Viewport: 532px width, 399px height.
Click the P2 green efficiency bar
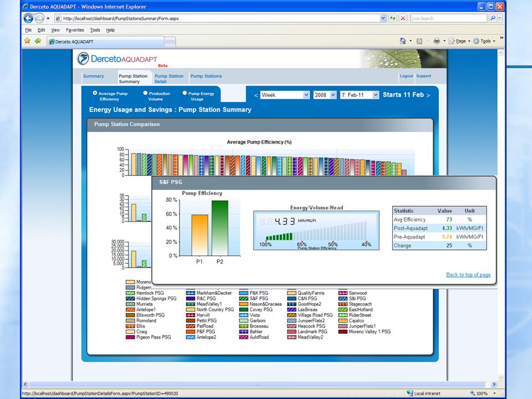(x=220, y=228)
